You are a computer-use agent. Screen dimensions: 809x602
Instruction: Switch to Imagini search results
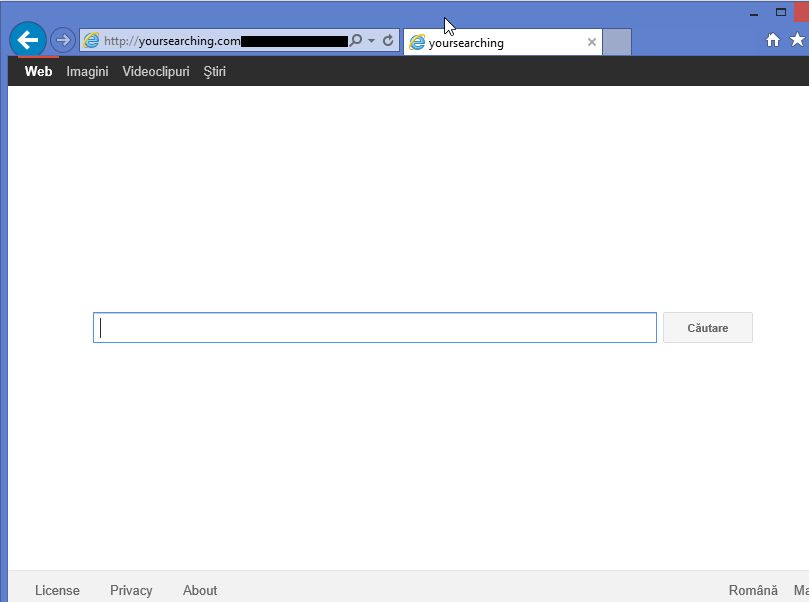click(x=87, y=71)
